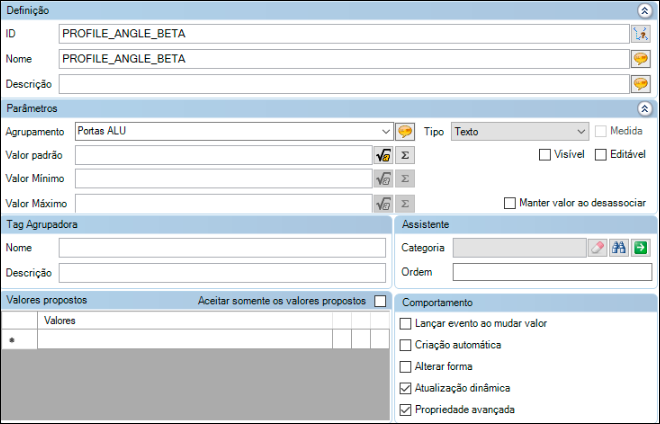Toggle the Medida checkbox
This screenshot has height=424, width=660.
click(x=601, y=131)
